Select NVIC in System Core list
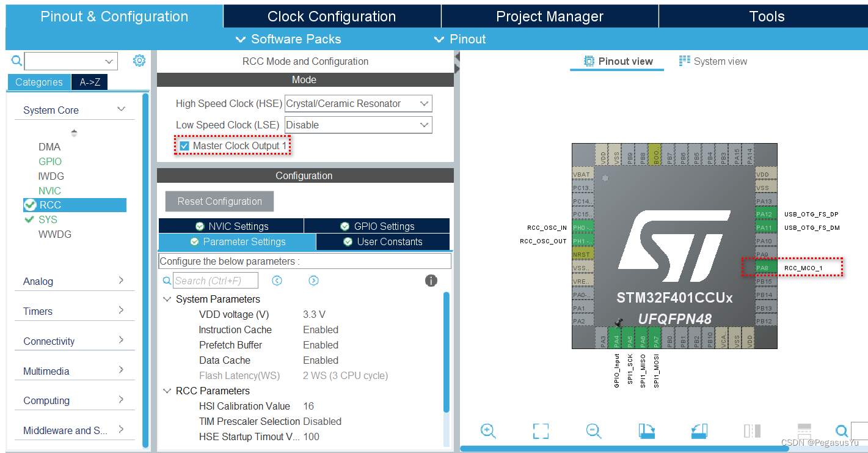 (49, 191)
